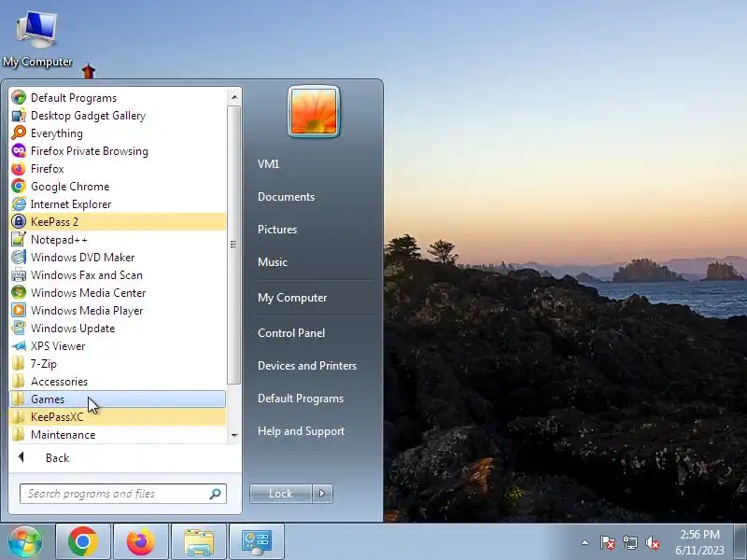Launch Notepad++ icon
The image size is (747, 560).
19,240
